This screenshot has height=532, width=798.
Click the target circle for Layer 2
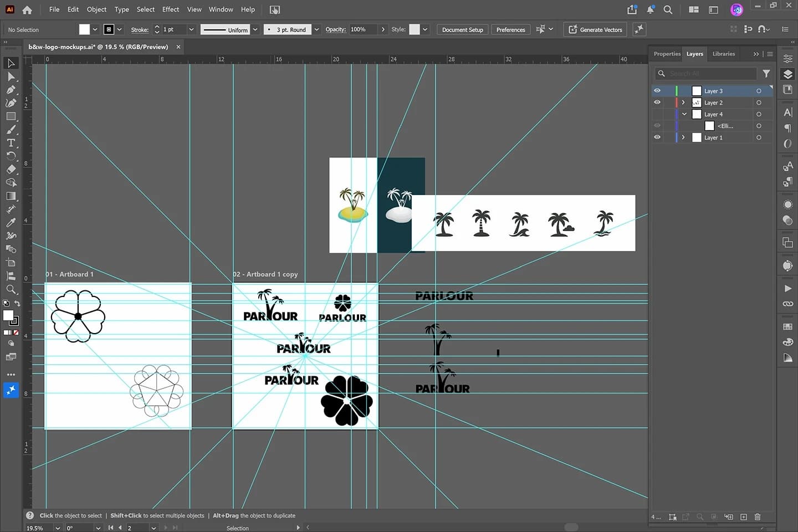coord(759,103)
